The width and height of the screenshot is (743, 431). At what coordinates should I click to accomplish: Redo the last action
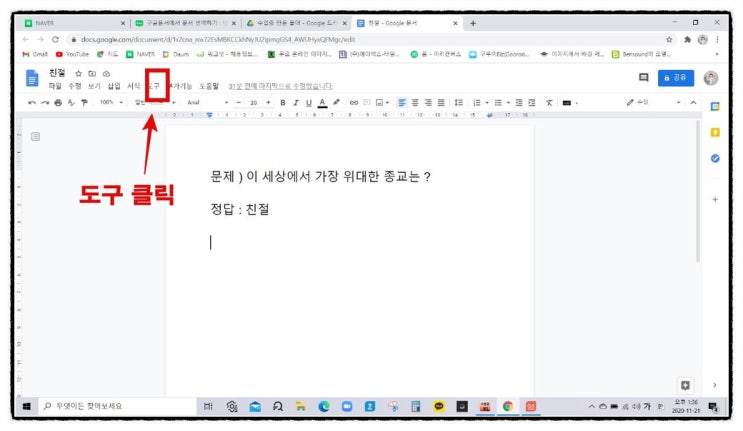45,102
